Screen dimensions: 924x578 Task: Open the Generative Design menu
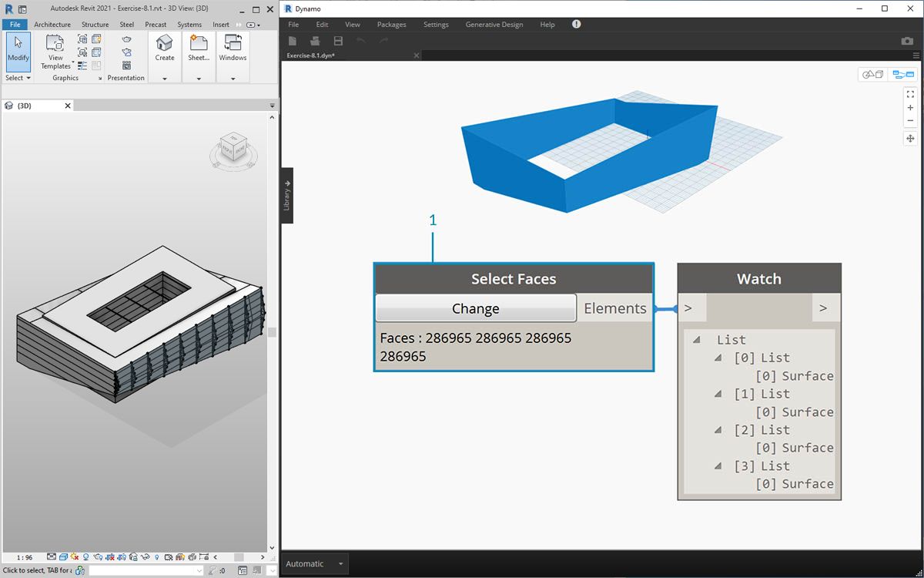(x=494, y=25)
